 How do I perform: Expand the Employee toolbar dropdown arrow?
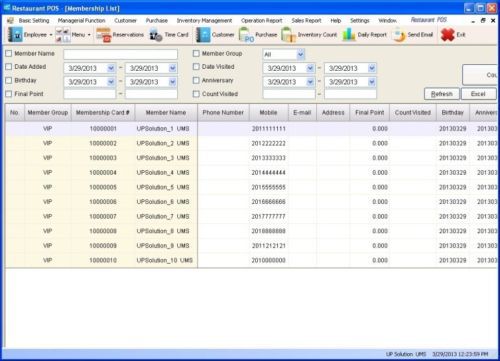click(51, 35)
